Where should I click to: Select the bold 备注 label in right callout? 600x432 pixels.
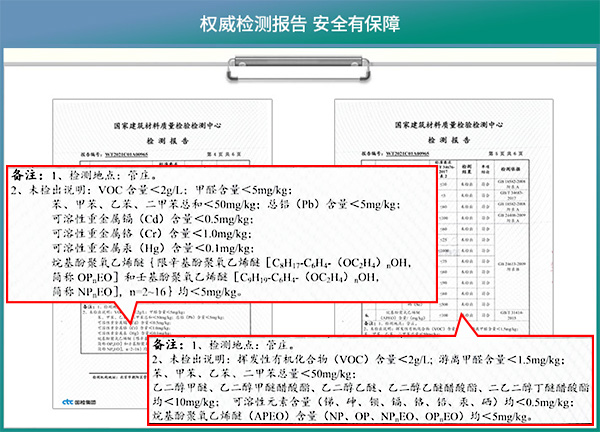coord(170,346)
